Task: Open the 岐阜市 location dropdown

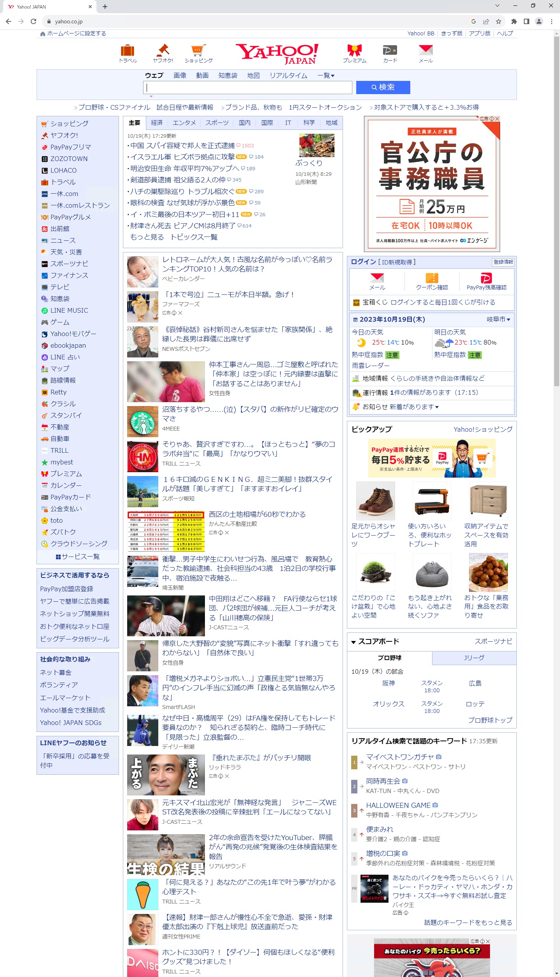Action: click(499, 319)
